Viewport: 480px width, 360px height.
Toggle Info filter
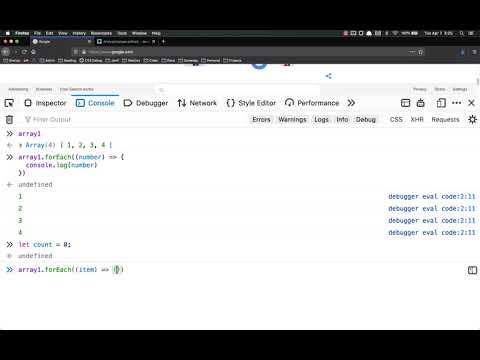(342, 119)
